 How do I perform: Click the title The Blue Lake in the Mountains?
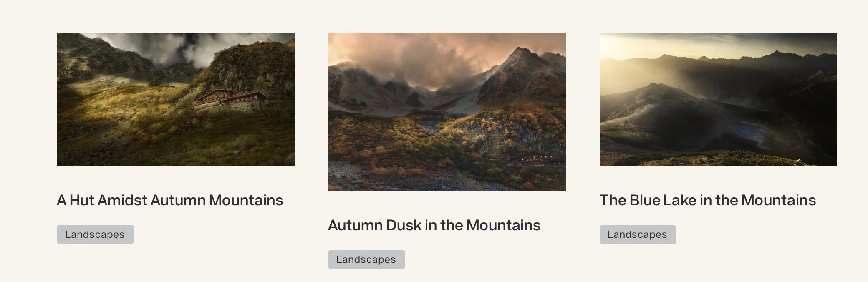707,200
